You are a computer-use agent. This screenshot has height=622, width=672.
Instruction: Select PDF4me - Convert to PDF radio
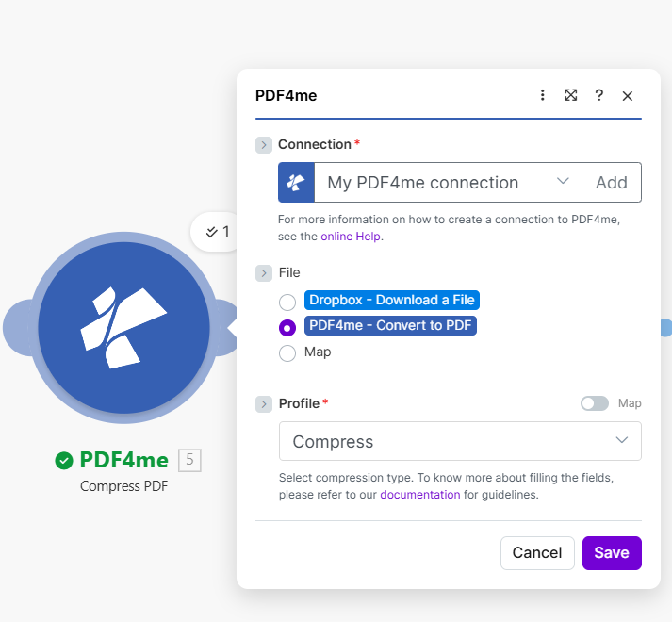click(287, 328)
